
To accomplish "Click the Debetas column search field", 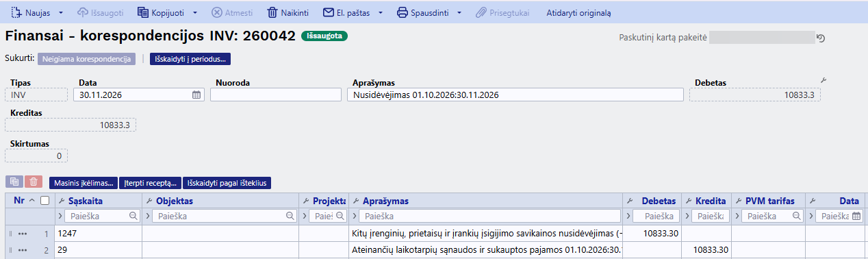I will click(x=655, y=216).
